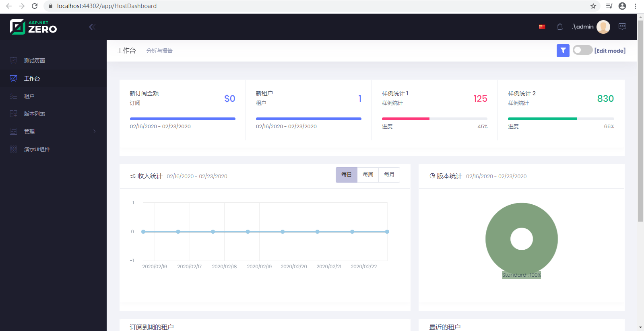The height and width of the screenshot is (331, 644).
Task: Click the 版本统计 pie icon
Action: pos(432,176)
